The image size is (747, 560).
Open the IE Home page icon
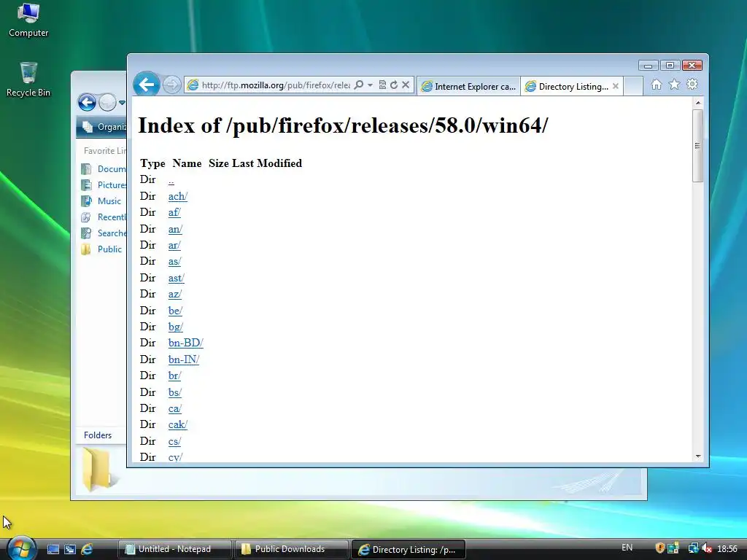(657, 85)
